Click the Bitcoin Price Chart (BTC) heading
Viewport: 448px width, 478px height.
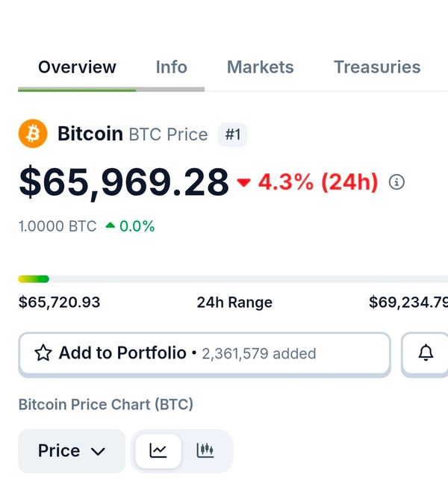coord(105,405)
